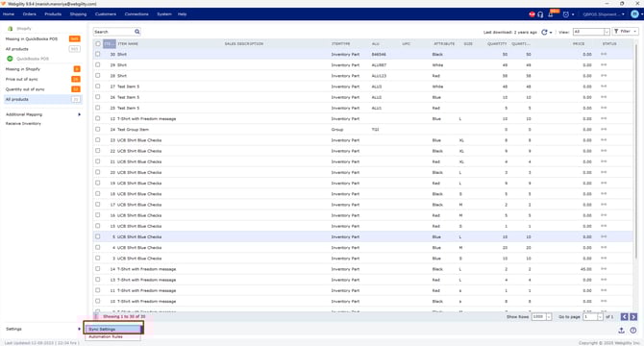The width and height of the screenshot is (644, 346).
Task: Click the Shopify logo icon in sidebar
Action: click(x=11, y=29)
